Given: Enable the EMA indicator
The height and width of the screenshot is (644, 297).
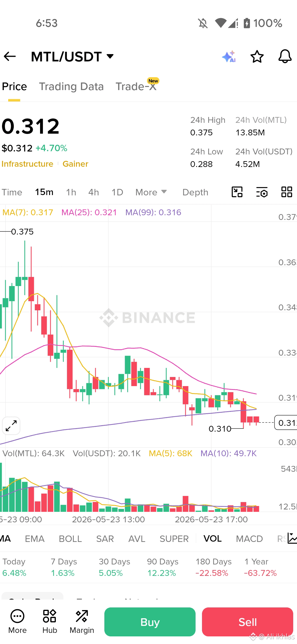Looking at the screenshot, I should 35,539.
